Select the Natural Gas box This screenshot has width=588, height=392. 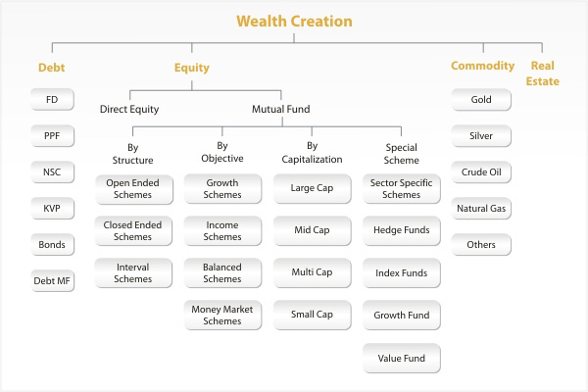point(481,208)
